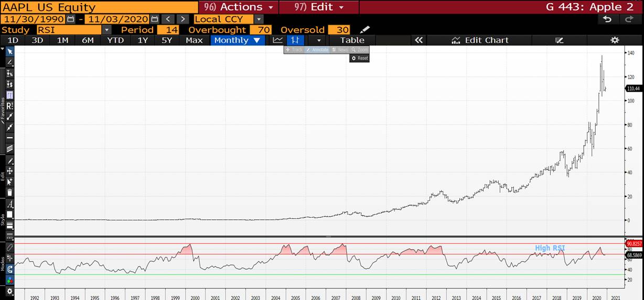This screenshot has height=300, width=644.
Task: Click the High RSI annotation label
Action: 550,248
